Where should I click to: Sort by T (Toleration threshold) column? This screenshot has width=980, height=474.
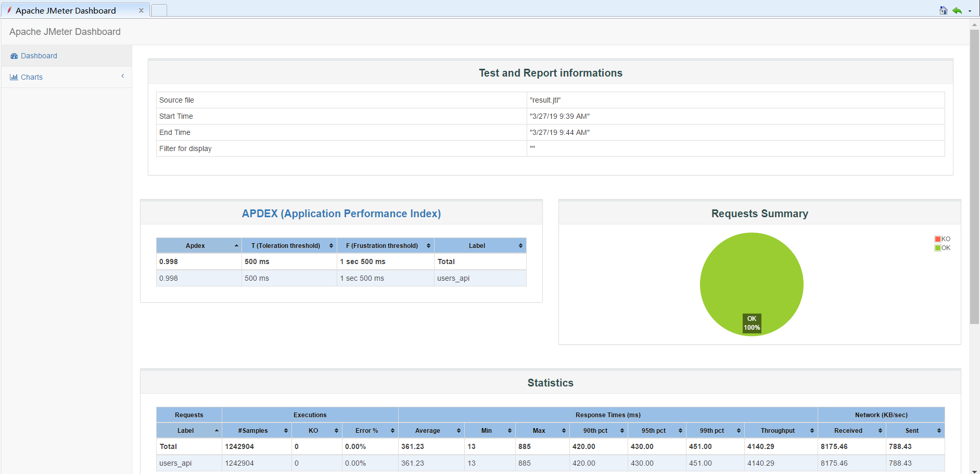point(289,245)
